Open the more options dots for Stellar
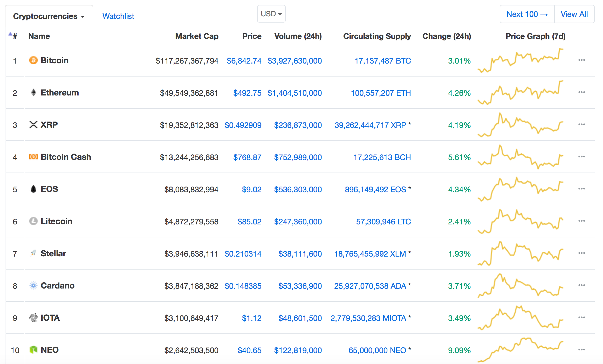This screenshot has height=364, width=603. pyautogui.click(x=581, y=253)
